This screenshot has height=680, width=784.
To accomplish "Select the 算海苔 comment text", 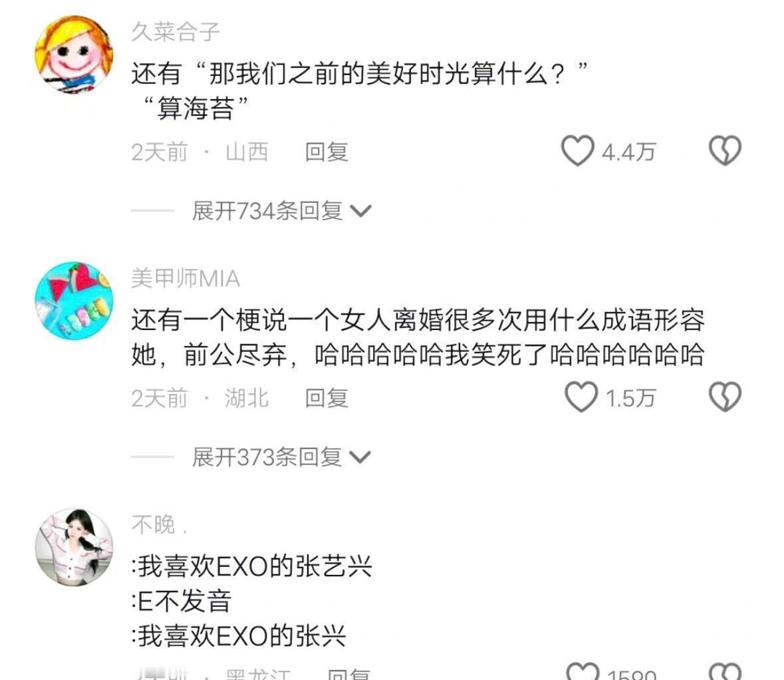I will click(196, 108).
